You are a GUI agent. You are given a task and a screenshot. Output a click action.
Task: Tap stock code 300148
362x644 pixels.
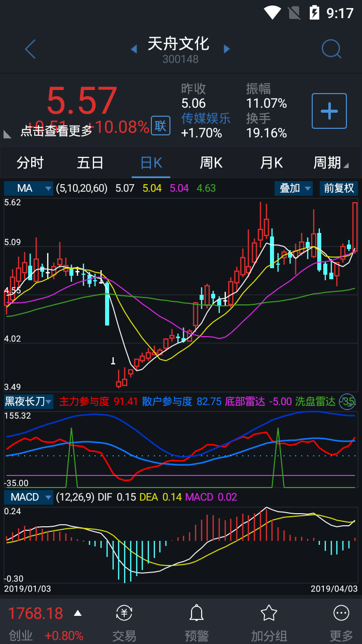pos(180,59)
